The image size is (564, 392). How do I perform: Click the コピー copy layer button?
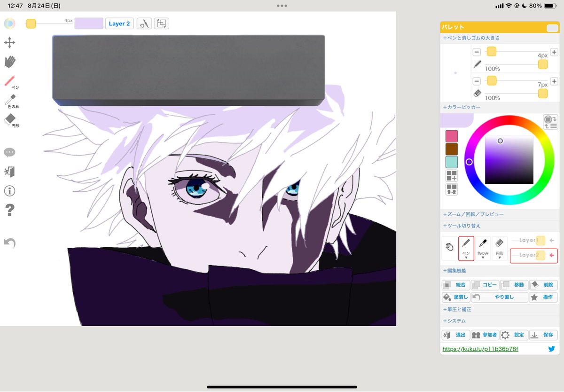pos(485,285)
